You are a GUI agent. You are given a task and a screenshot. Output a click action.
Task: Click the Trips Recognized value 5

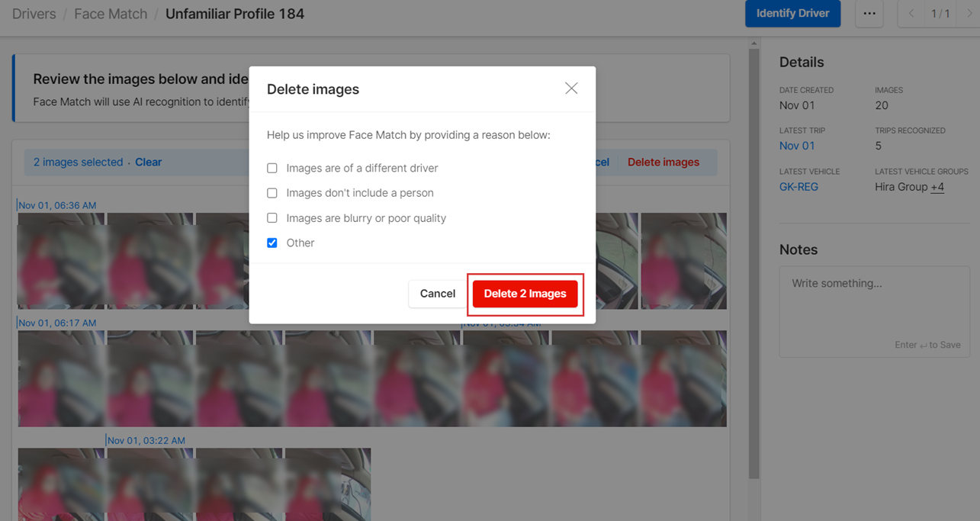[879, 146]
